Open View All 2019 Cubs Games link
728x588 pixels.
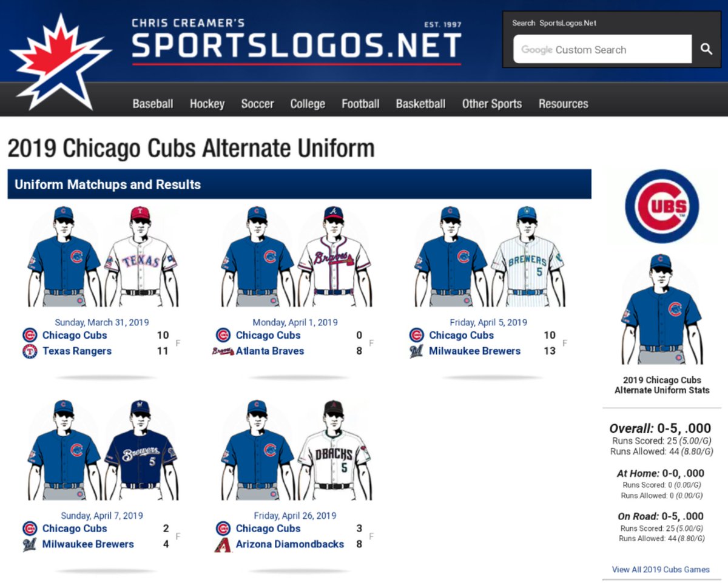(661, 569)
